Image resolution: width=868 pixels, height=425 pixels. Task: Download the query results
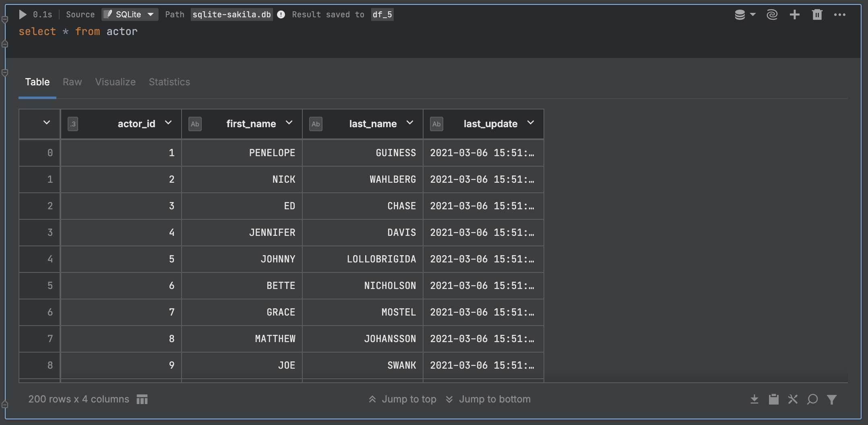coord(754,399)
